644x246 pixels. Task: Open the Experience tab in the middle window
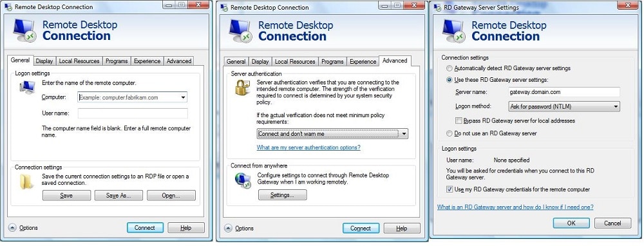tap(363, 61)
